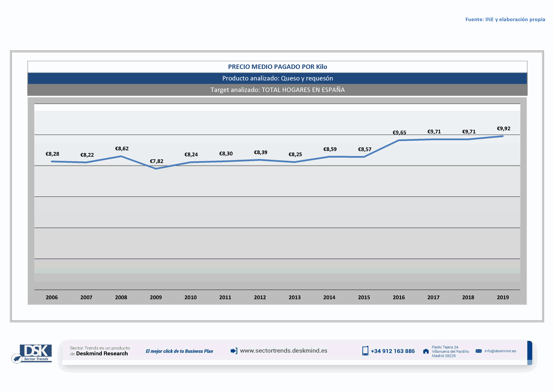Open the www.sectortrends.deskmind.es link

coord(284,351)
